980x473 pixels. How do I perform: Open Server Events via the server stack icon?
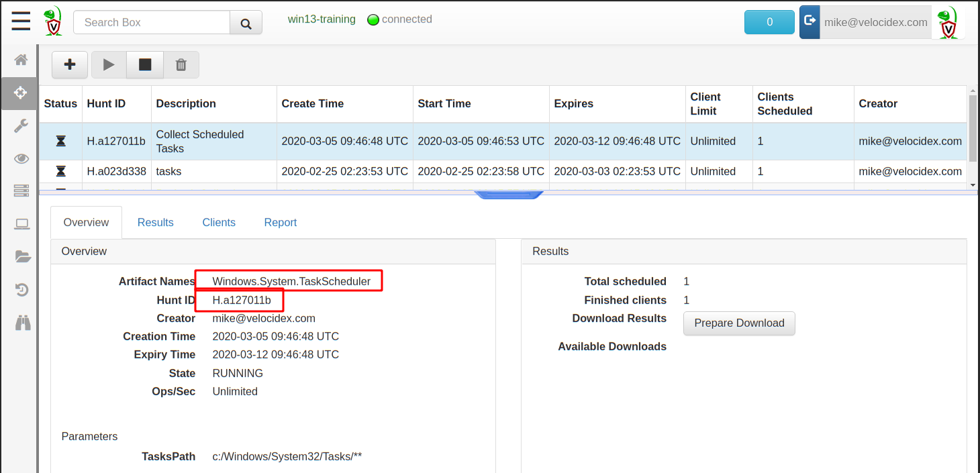(x=20, y=191)
